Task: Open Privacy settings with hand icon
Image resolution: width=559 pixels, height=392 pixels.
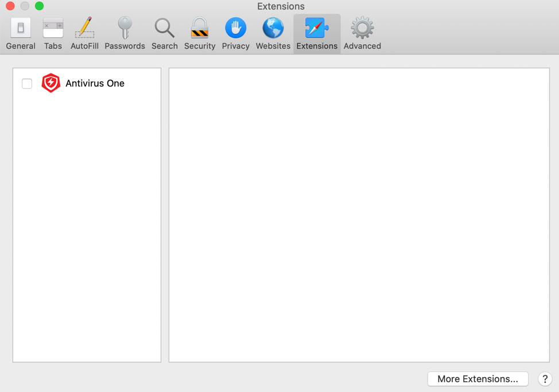Action: click(235, 34)
